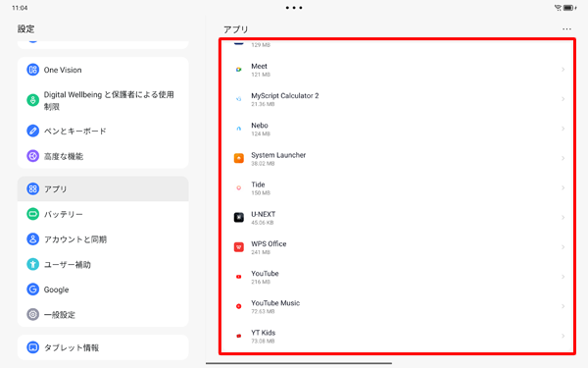The height and width of the screenshot is (368, 588).
Task: Click the One Vision sidebar icon
Action: click(32, 70)
